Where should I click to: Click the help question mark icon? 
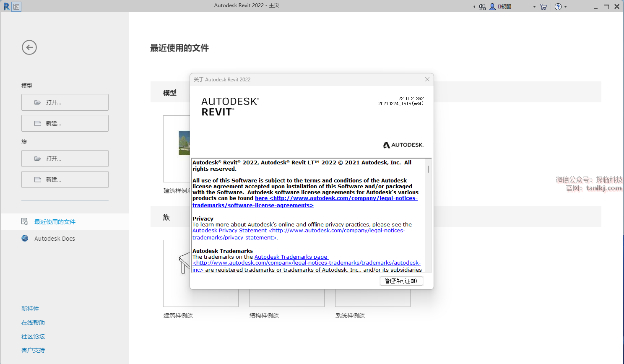point(558,7)
